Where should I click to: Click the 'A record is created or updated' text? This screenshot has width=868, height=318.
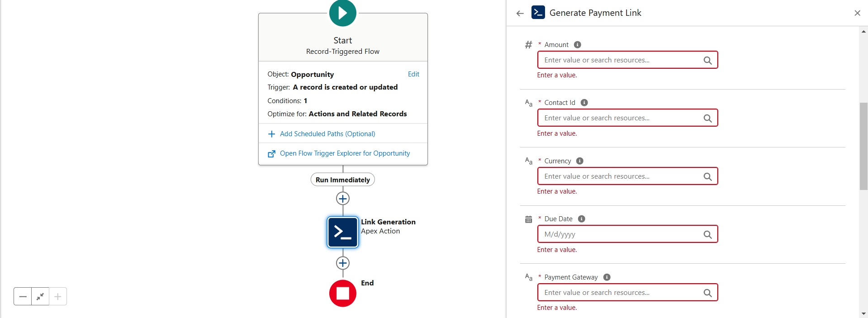click(345, 87)
